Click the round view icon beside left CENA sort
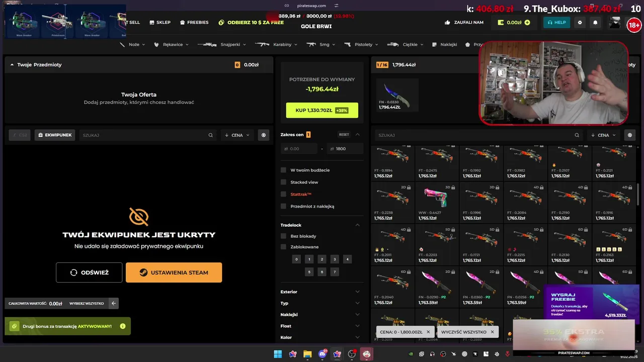644x362 pixels. [264, 135]
